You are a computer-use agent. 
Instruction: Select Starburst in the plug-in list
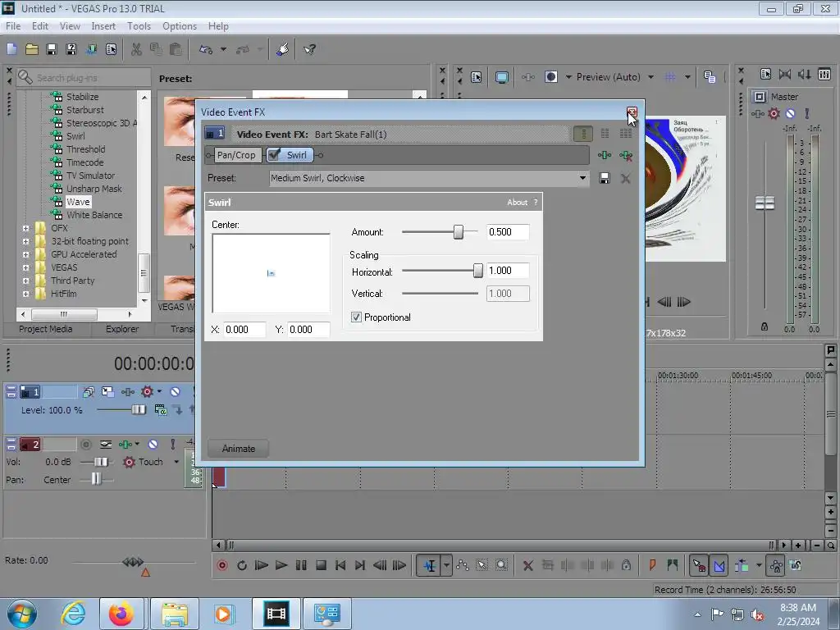pos(85,110)
